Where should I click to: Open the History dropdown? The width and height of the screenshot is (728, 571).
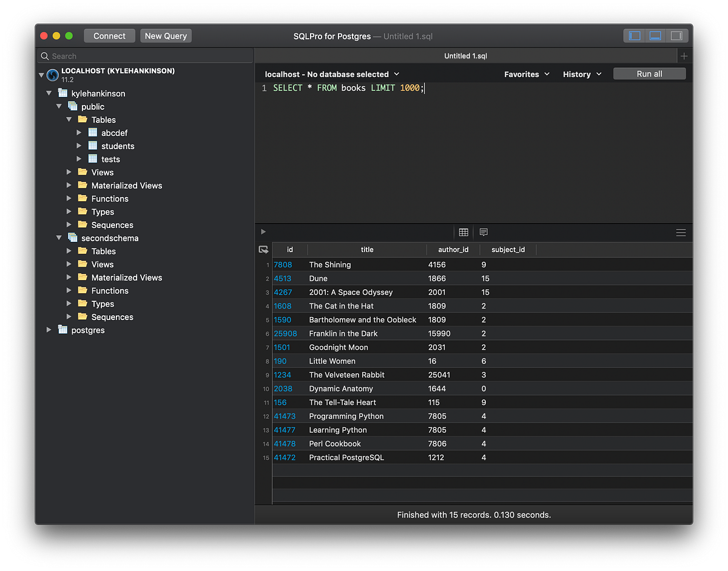tap(581, 73)
